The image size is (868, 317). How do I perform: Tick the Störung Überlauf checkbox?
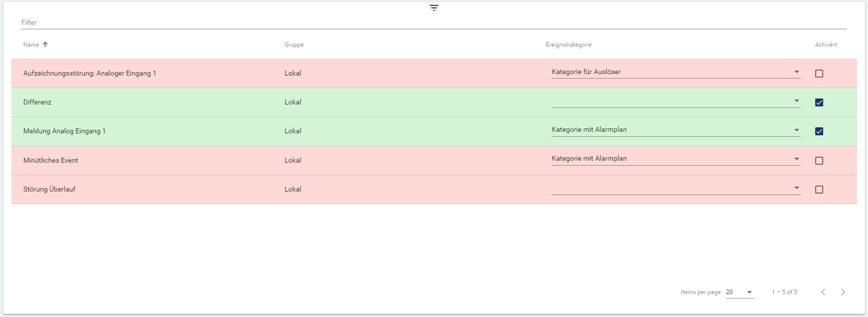click(819, 190)
